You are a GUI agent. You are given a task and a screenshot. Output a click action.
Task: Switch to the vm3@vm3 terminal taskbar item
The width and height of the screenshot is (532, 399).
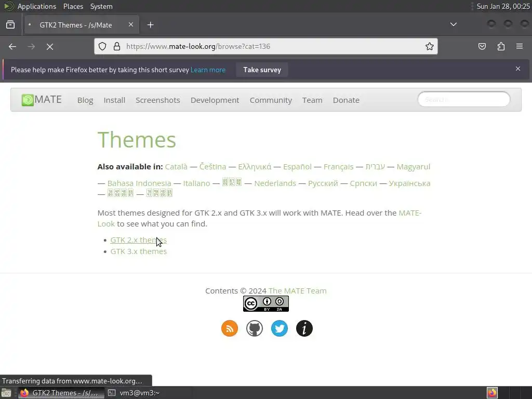(x=149, y=393)
